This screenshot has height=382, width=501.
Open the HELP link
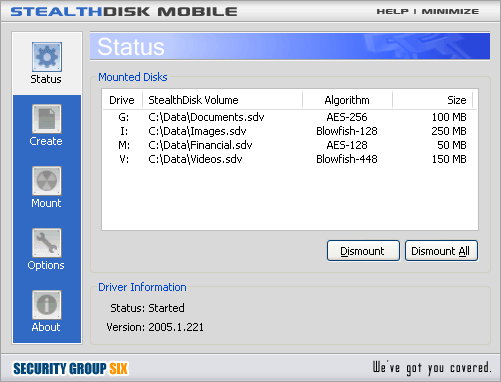click(392, 11)
